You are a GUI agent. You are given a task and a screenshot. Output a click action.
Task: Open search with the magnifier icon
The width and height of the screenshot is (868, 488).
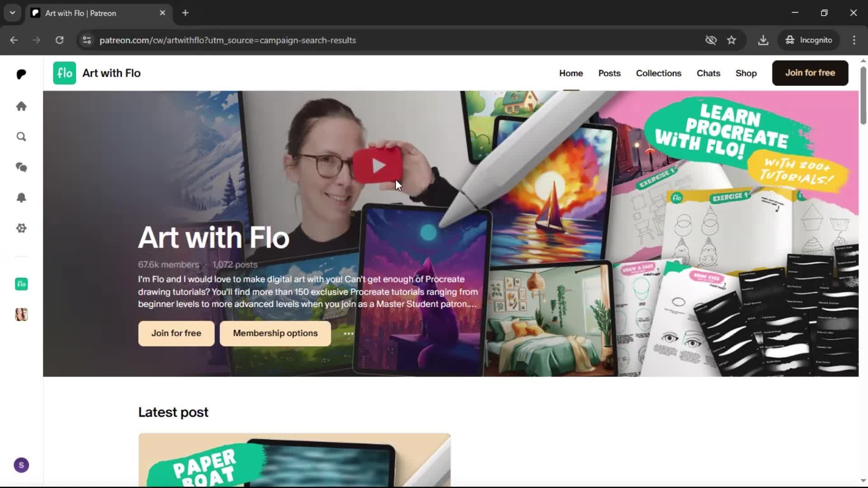click(21, 136)
